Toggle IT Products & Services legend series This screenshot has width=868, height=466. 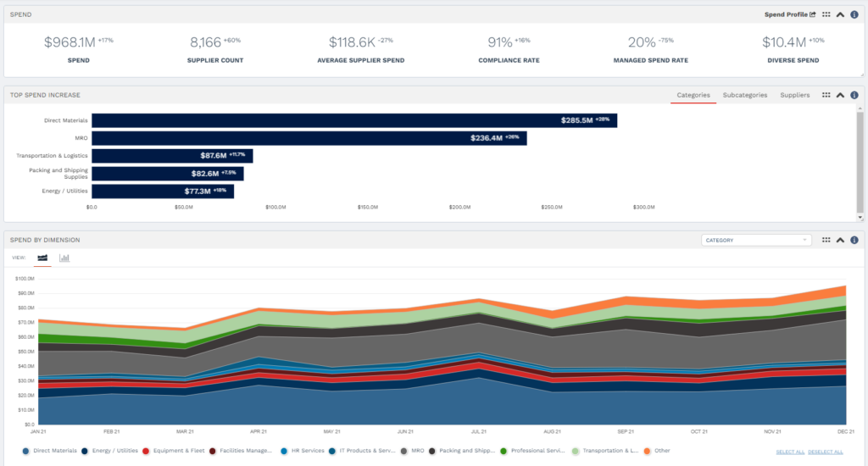[362, 451]
